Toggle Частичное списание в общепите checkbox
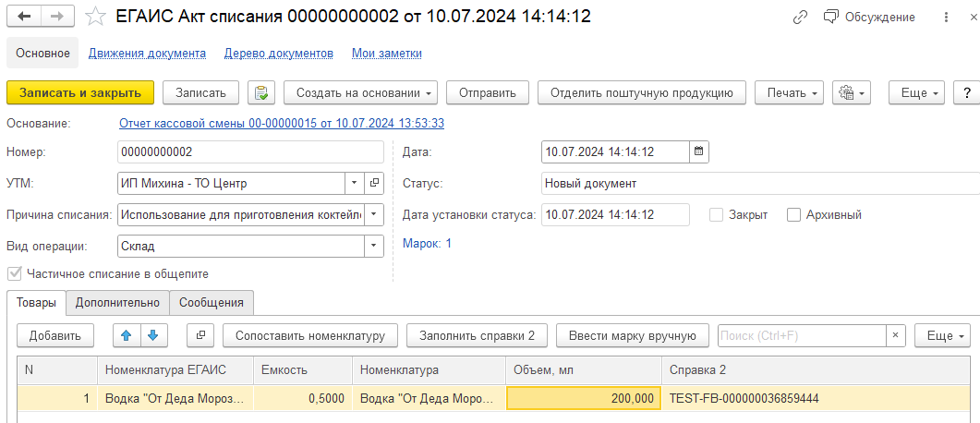980x423 pixels. (14, 274)
